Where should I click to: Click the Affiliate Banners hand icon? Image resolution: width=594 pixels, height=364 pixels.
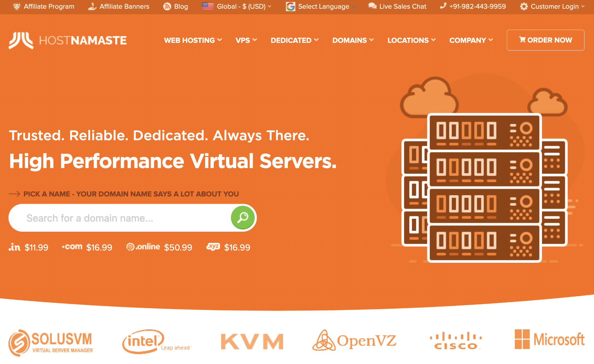(92, 6)
